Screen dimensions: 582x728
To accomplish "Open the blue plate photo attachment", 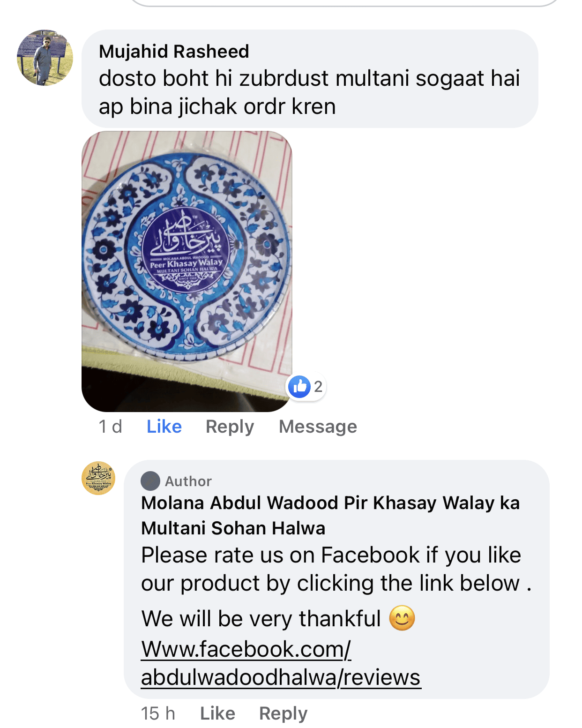I will [x=187, y=271].
